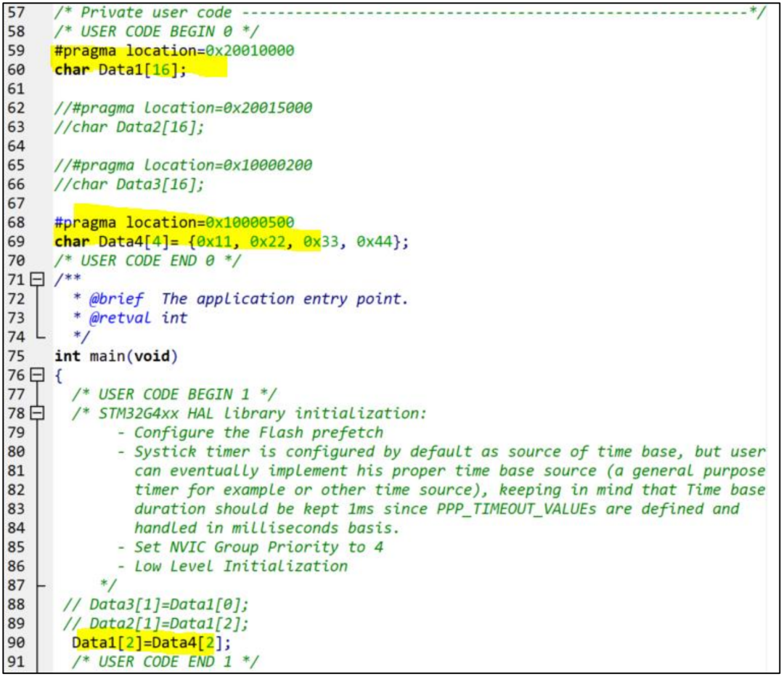
Task: Click the commented '//char Data2[16];' line
Action: 129,127
